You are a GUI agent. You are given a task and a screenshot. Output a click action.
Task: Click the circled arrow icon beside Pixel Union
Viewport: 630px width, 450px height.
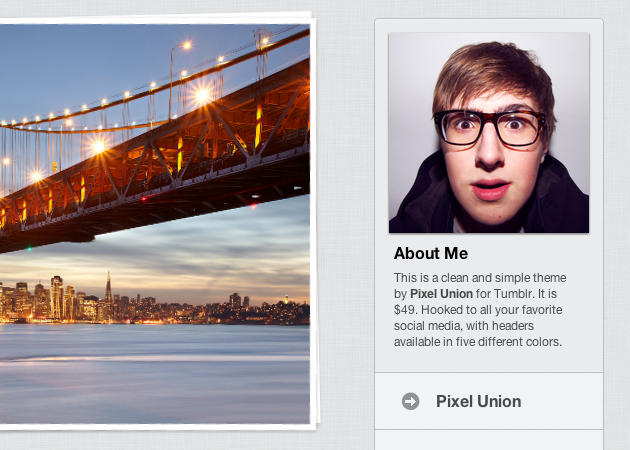coord(410,401)
